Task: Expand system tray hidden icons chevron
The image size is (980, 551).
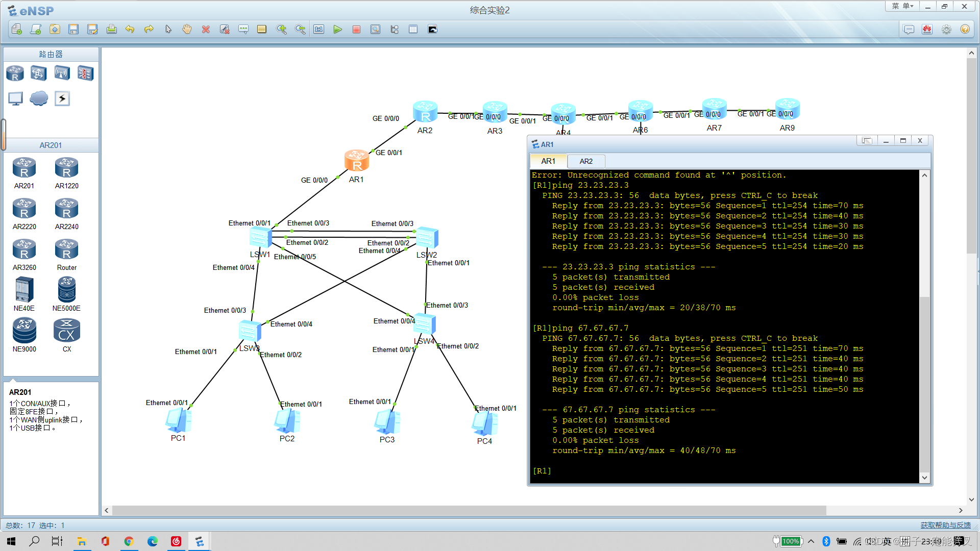Action: [811, 541]
